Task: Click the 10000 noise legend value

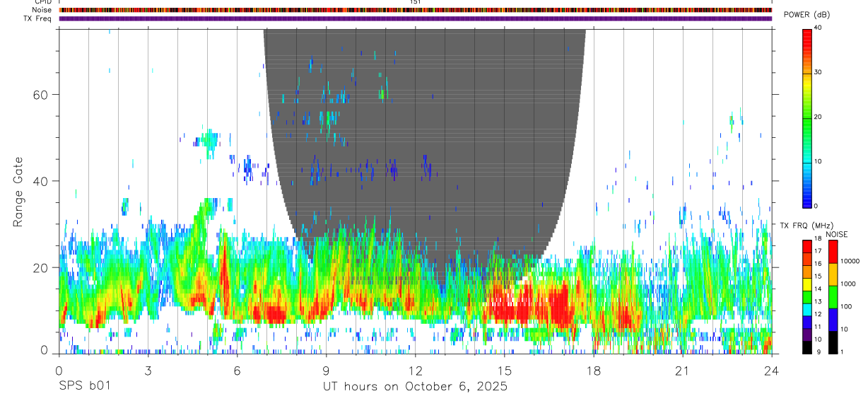Action: (850, 262)
